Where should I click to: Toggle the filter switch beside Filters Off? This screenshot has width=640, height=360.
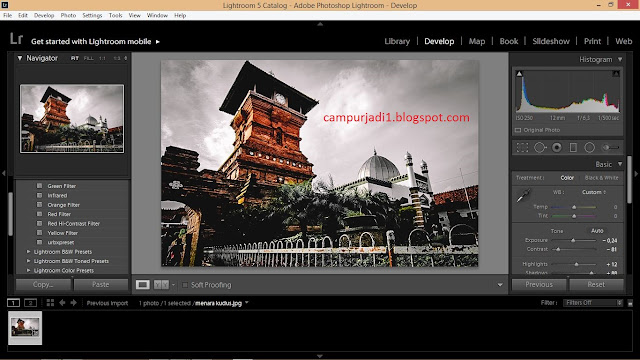tap(630, 303)
